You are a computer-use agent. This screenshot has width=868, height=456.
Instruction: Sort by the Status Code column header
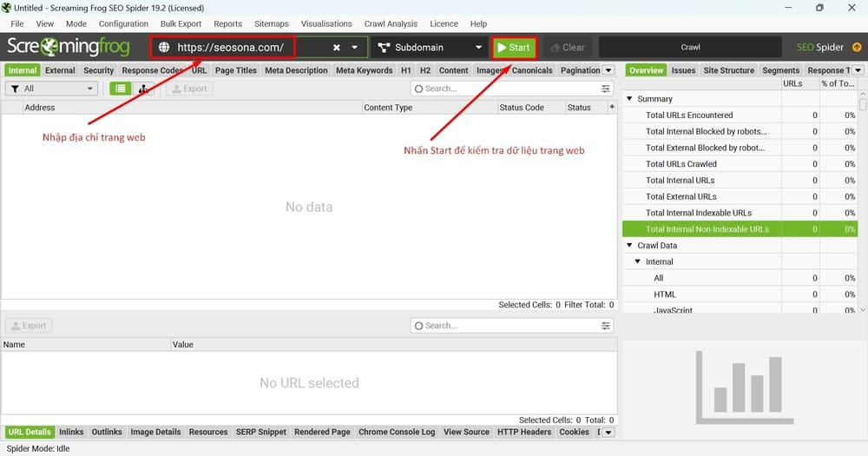pyautogui.click(x=530, y=108)
